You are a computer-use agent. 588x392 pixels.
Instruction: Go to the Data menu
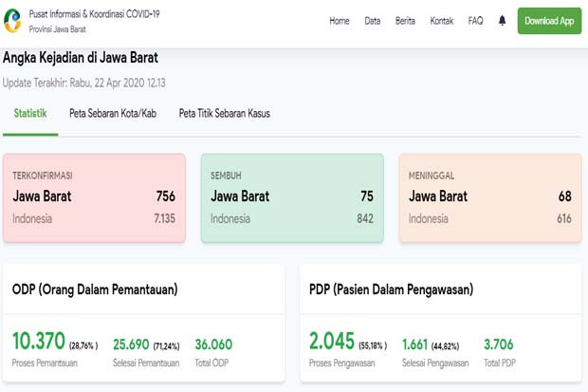(x=373, y=21)
